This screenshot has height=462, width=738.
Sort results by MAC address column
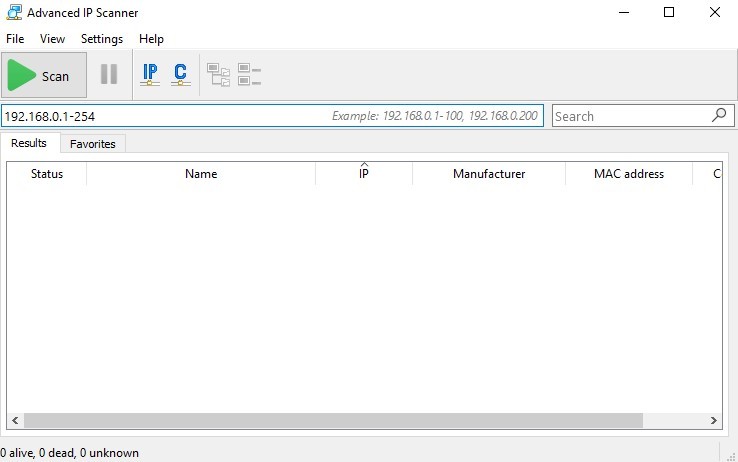pos(629,174)
